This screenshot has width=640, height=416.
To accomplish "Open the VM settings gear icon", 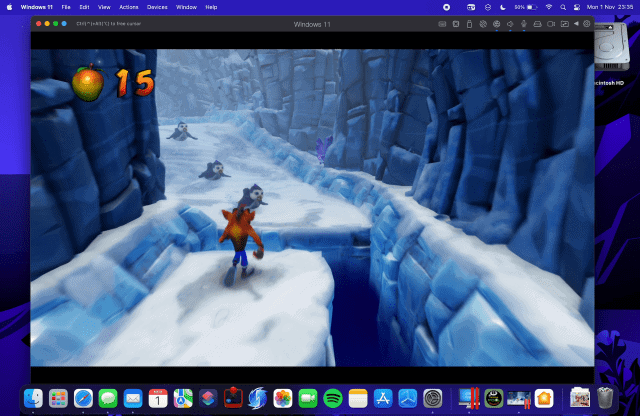I will (587, 24).
